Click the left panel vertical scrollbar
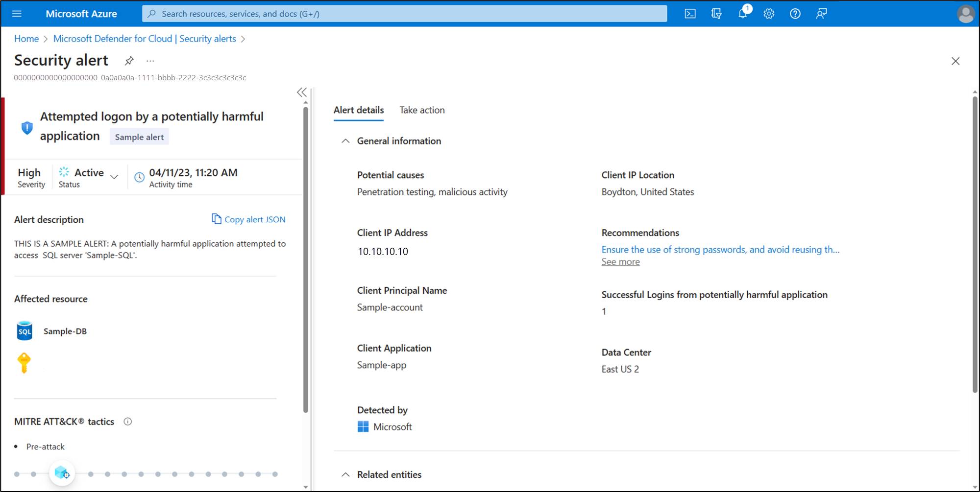Viewport: 980px width, 492px height. tap(306, 259)
